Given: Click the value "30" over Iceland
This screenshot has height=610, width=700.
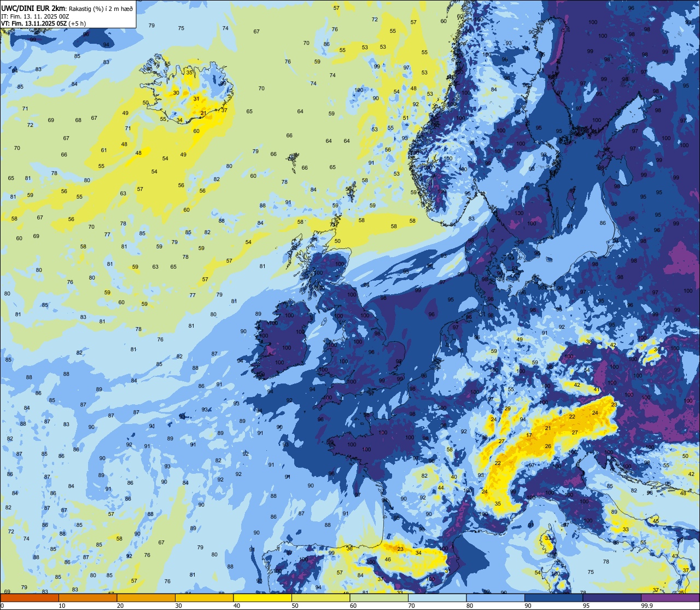Looking at the screenshot, I should pos(176,92).
